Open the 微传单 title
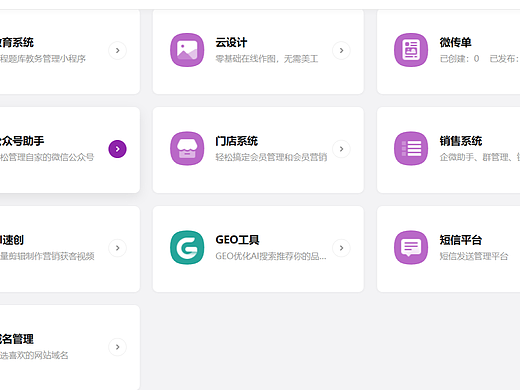The image size is (520, 390). 455,42
